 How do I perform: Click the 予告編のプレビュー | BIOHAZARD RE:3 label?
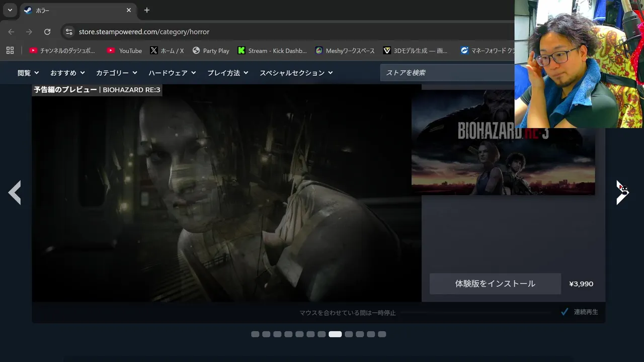[x=97, y=90]
